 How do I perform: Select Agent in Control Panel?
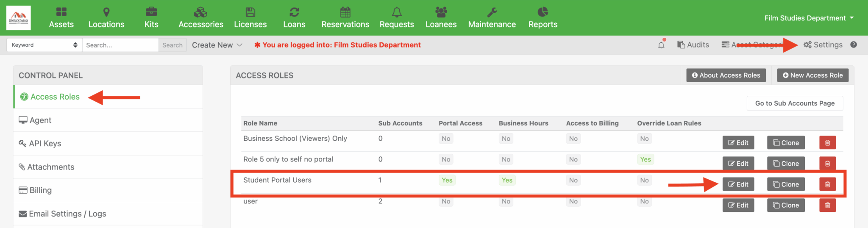[40, 120]
